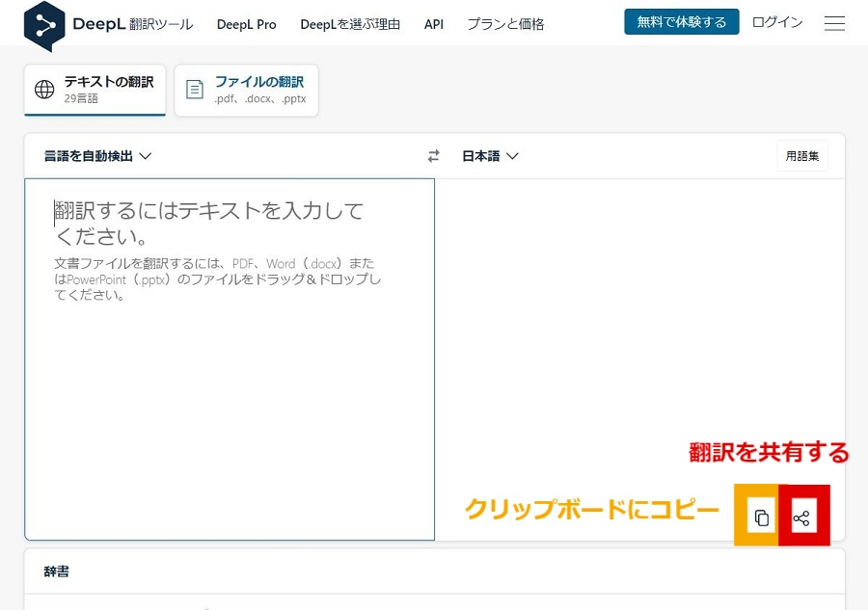Click the ログイン link

point(777,22)
